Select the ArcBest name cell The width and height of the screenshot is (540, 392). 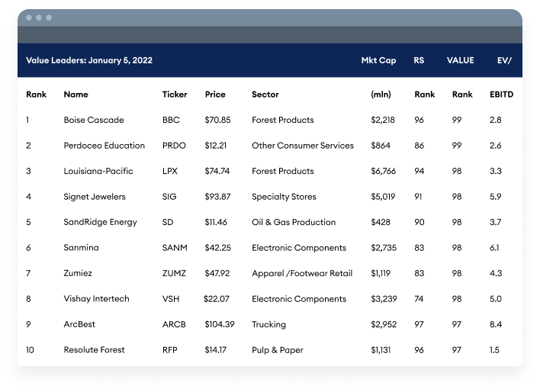pos(79,324)
